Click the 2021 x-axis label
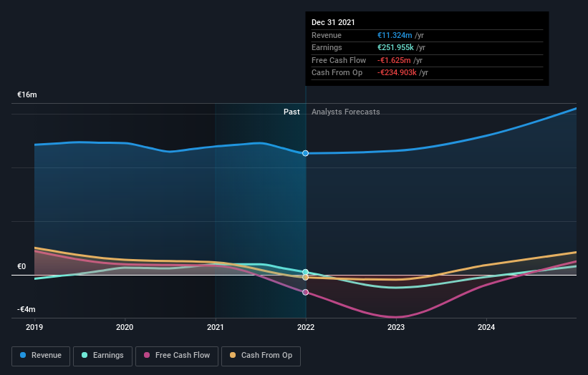 pyautogui.click(x=216, y=328)
